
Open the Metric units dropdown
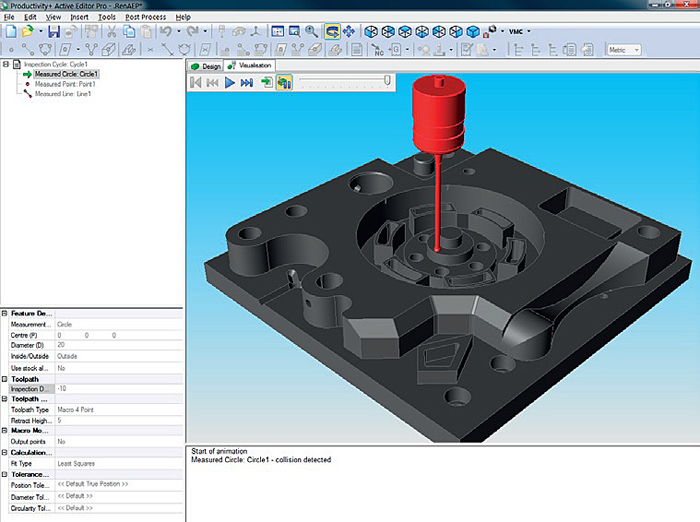click(624, 50)
